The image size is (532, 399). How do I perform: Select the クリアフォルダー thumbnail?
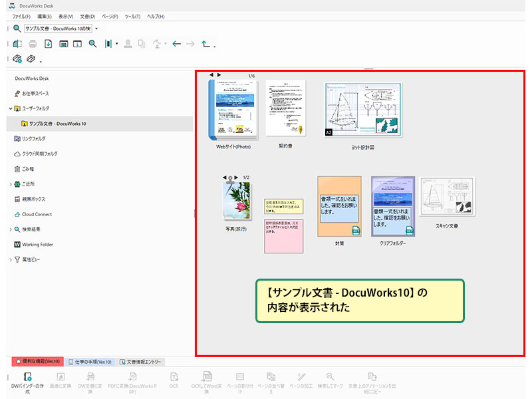393,206
